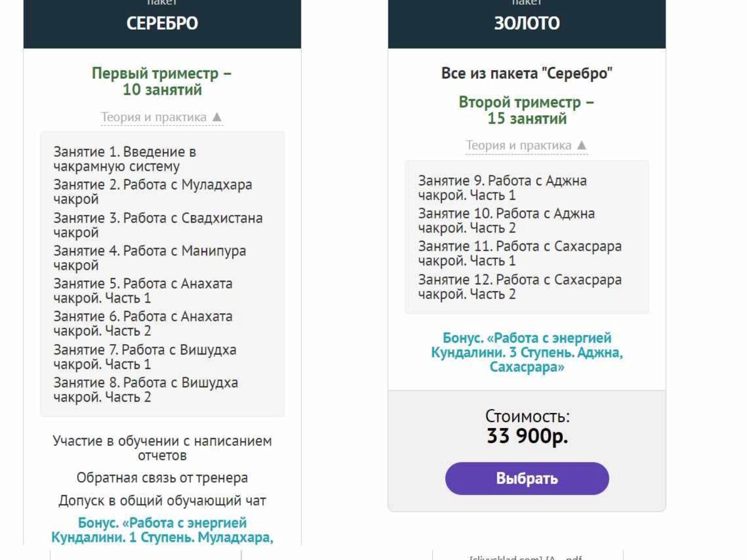The width and height of the screenshot is (747, 560).
Task: Click "Обратная связь от тренера" feature line
Action: click(x=162, y=477)
